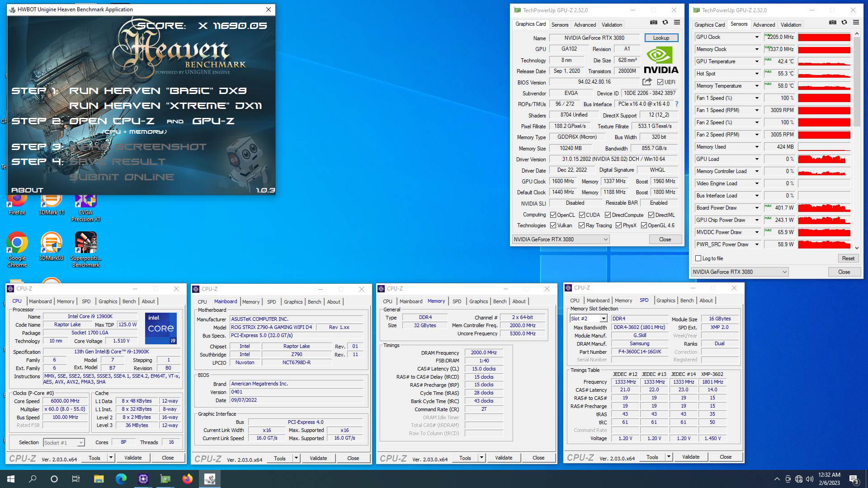Click the GPU Load sensor graph
868x488 pixels.
point(824,159)
